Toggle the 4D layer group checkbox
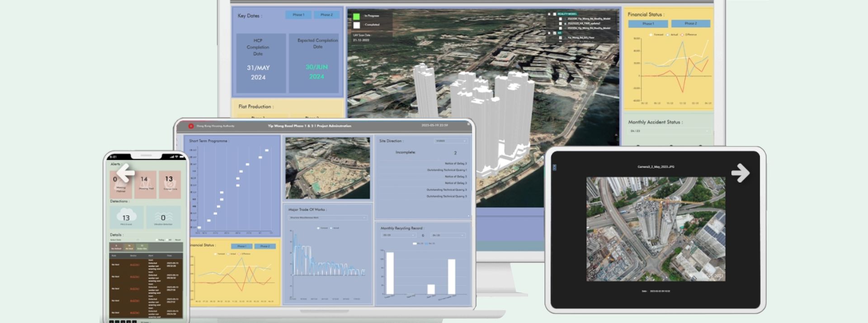This screenshot has width=868, height=323. tap(555, 33)
